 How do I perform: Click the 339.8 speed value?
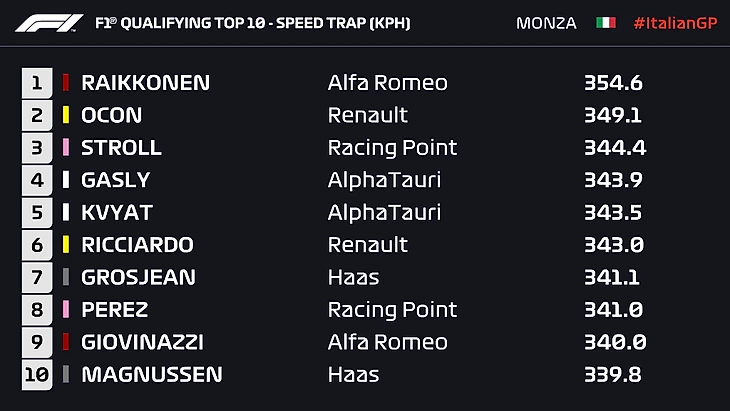[x=614, y=375]
